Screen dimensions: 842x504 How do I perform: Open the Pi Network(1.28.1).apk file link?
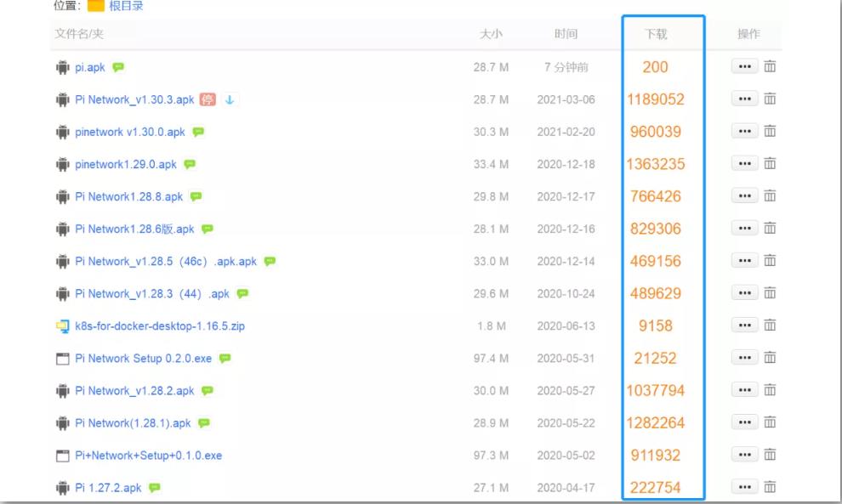pos(134,423)
